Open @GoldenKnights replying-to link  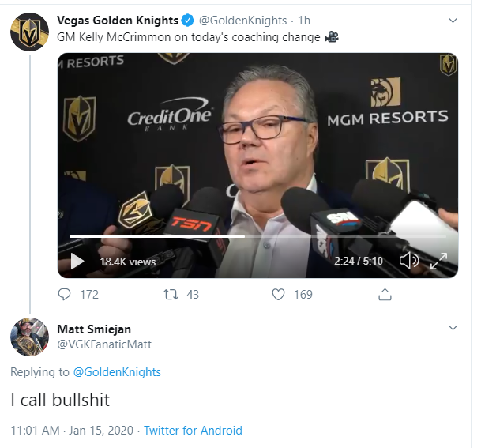point(117,371)
